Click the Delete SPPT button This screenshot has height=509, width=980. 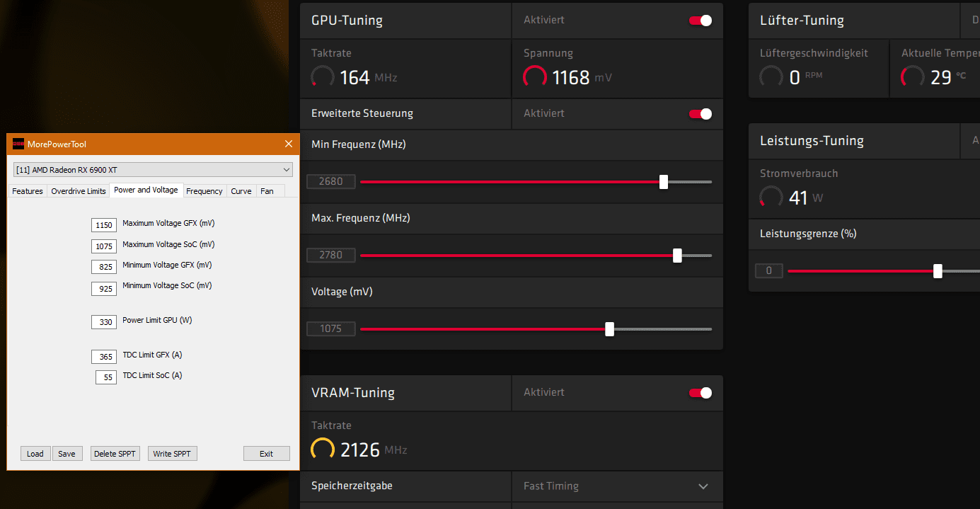(x=115, y=454)
